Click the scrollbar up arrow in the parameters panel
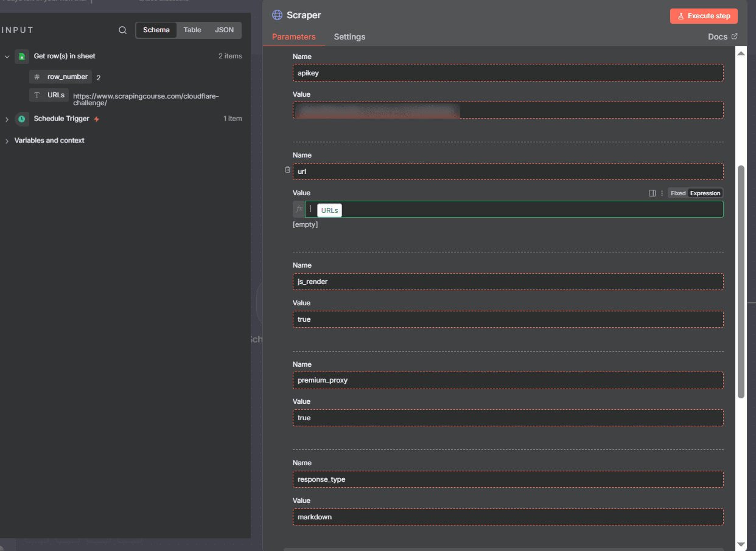 click(741, 54)
